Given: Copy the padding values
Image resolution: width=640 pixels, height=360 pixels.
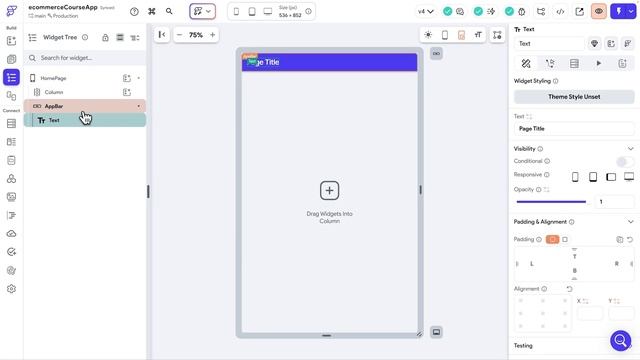Looking at the screenshot, I should 620,240.
